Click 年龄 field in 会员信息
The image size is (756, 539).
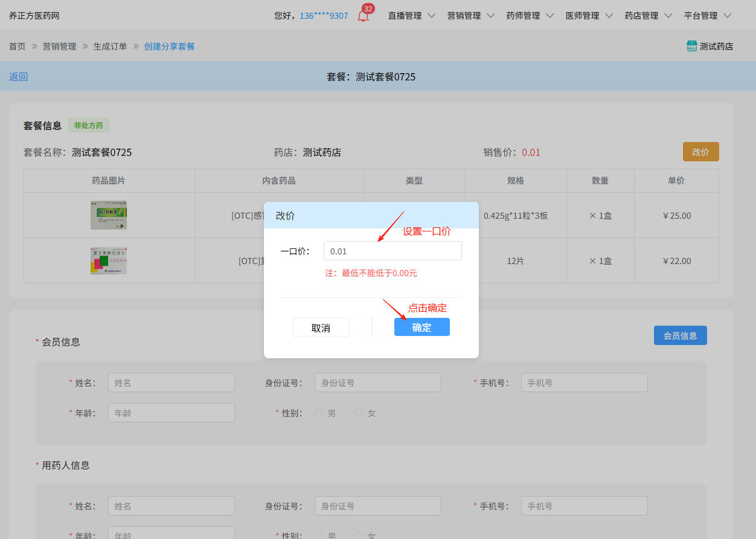[x=171, y=413]
